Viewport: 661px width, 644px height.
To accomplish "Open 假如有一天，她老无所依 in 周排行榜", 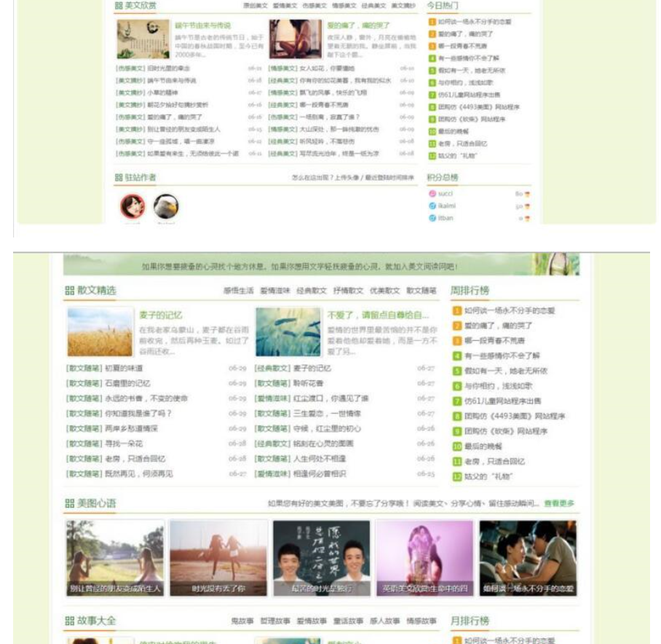I will click(506, 371).
